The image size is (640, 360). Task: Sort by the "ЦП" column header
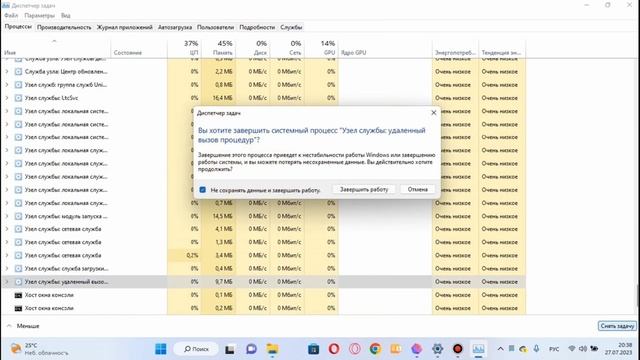click(184, 48)
